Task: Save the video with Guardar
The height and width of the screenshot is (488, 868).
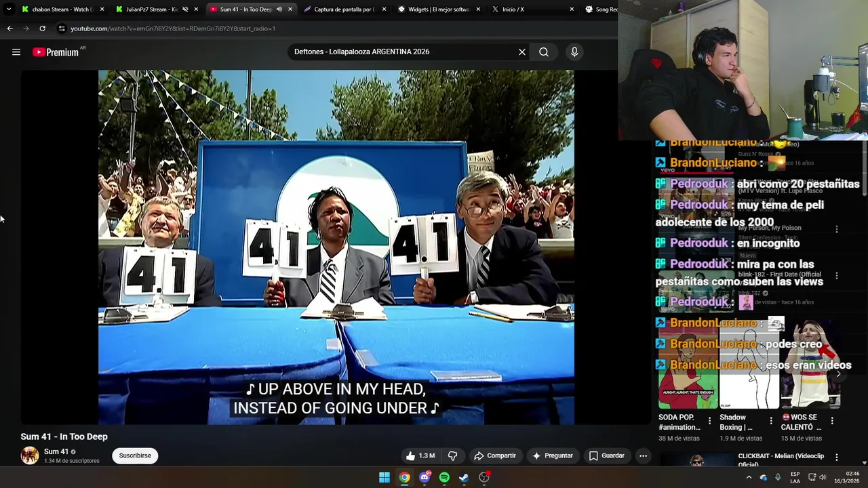Action: pyautogui.click(x=607, y=455)
